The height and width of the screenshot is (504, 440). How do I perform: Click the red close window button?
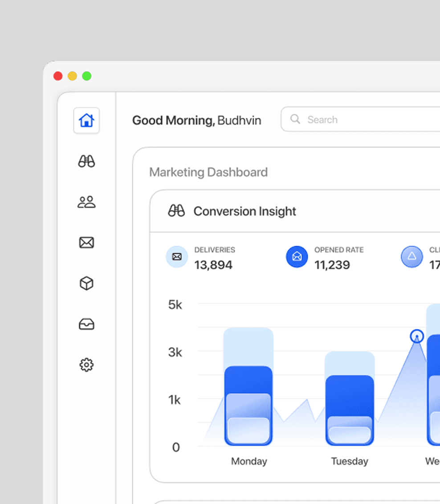point(58,76)
